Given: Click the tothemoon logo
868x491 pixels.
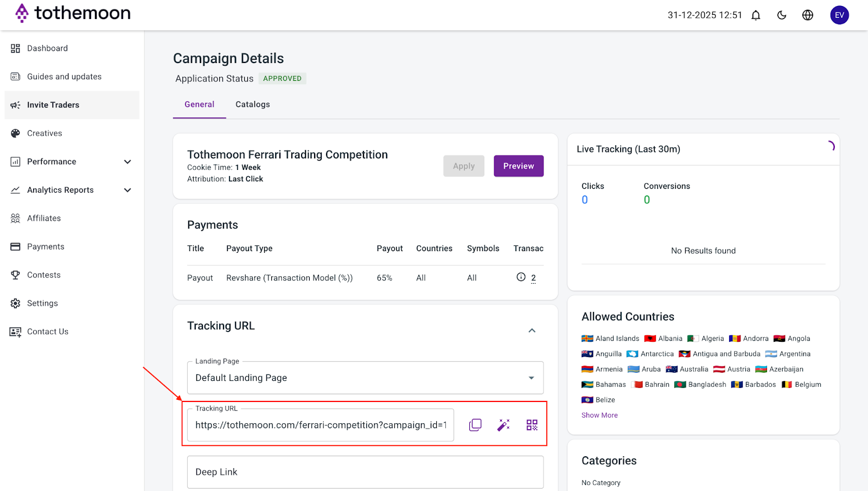Looking at the screenshot, I should [73, 13].
